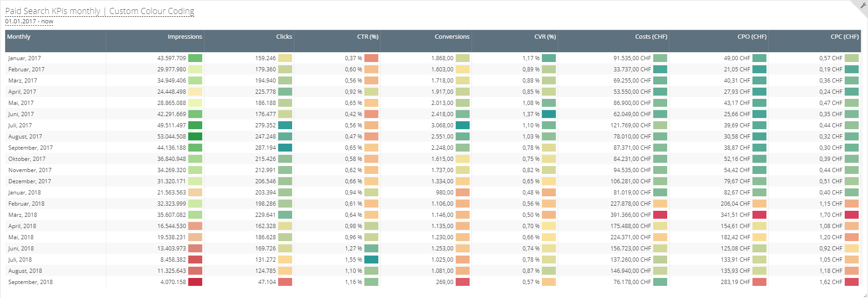Click the 0,48 % CVR value
868x298 pixels.
click(531, 193)
